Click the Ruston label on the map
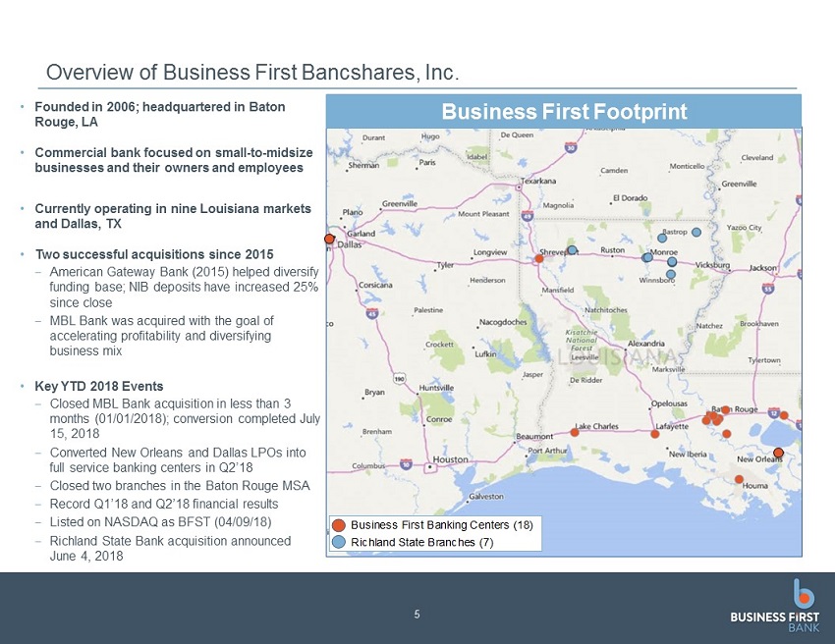The height and width of the screenshot is (644, 835). coord(612,250)
